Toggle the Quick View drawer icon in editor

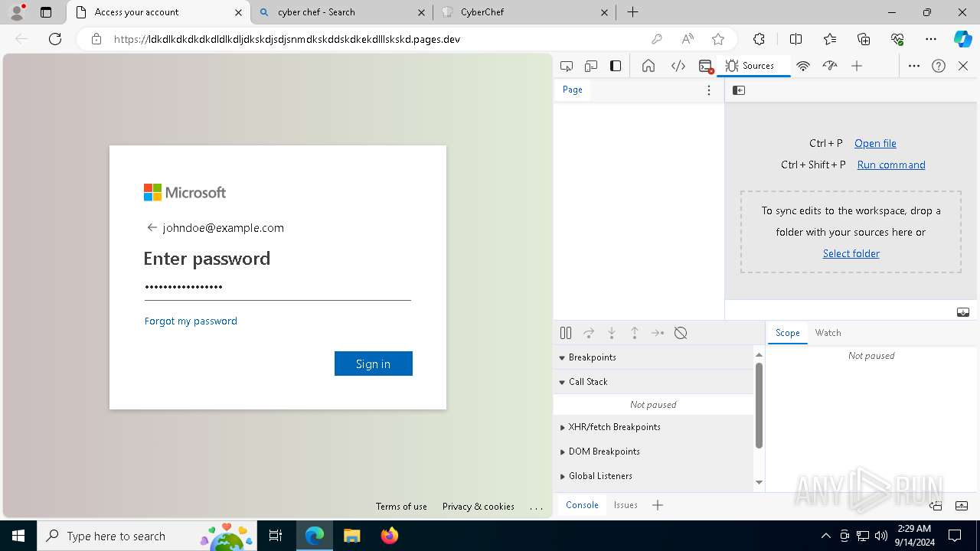963,311
